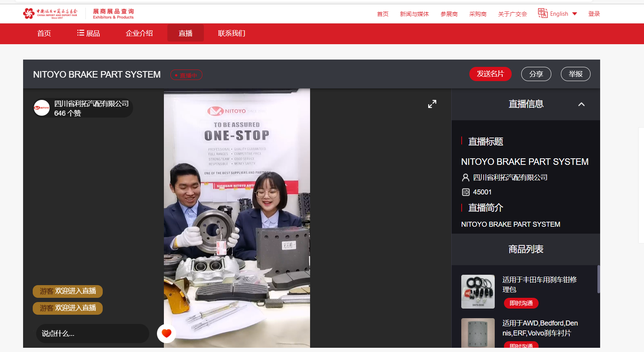The height and width of the screenshot is (352, 644).
Task: Click 首页 in the top header links
Action: coord(383,14)
